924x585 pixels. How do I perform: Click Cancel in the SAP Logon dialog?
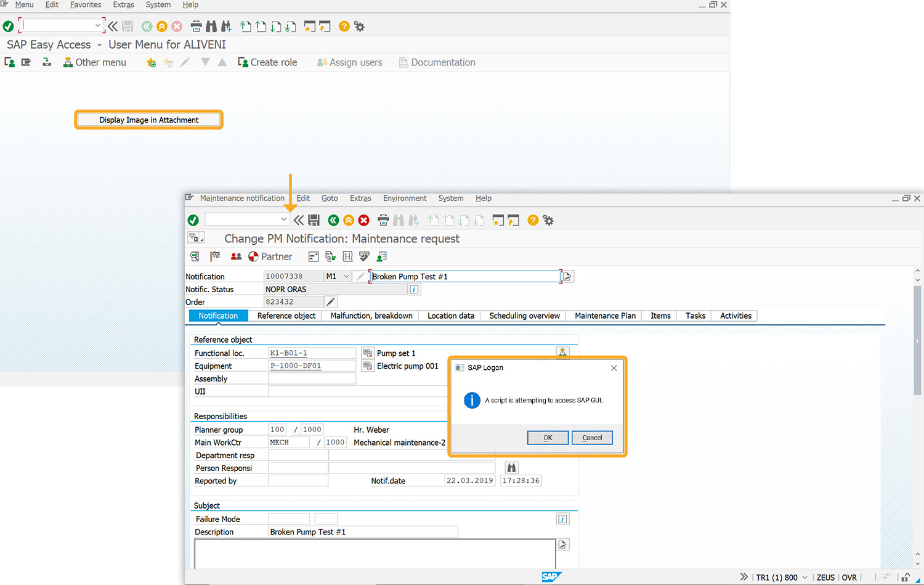point(592,438)
